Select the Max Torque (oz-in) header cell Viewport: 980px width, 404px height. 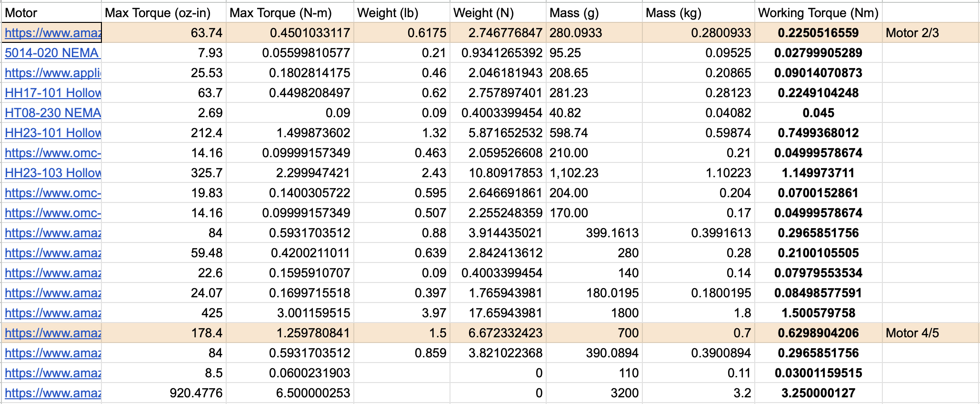pyautogui.click(x=164, y=13)
